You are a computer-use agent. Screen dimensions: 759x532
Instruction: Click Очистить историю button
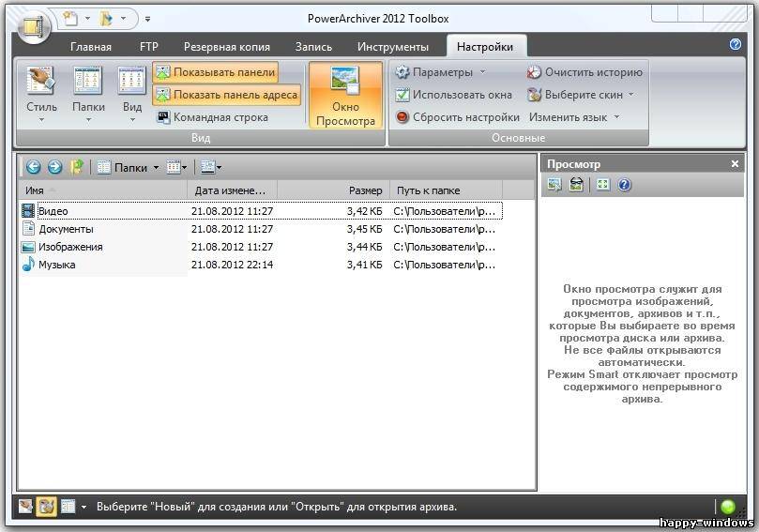coord(584,72)
